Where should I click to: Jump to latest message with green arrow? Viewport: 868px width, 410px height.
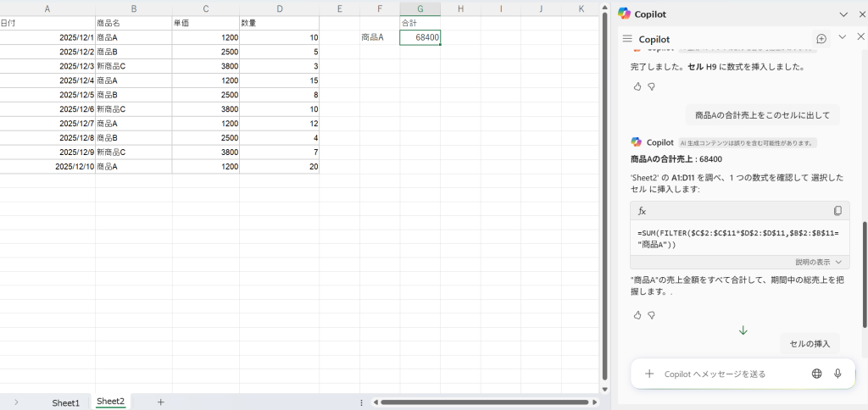pos(743,330)
